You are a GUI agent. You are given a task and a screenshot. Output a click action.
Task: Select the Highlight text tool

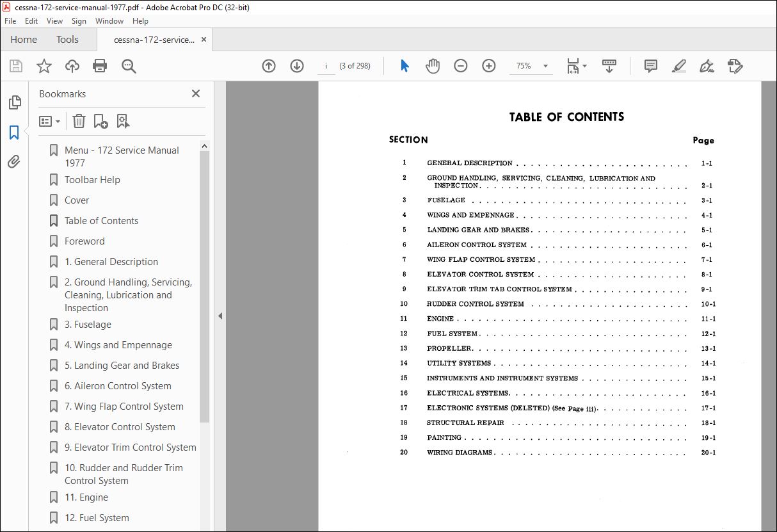click(679, 66)
